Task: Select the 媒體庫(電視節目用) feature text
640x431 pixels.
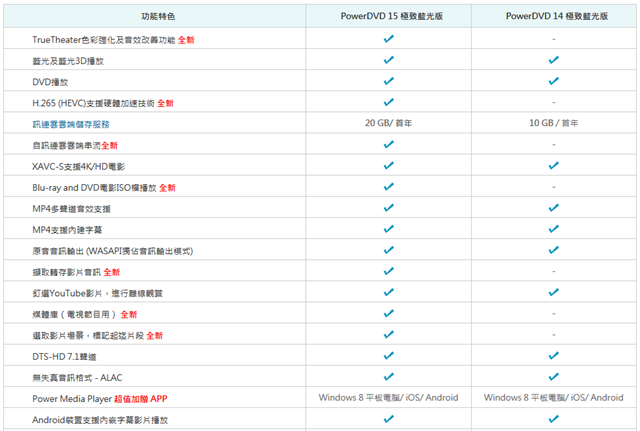Action: click(74, 314)
